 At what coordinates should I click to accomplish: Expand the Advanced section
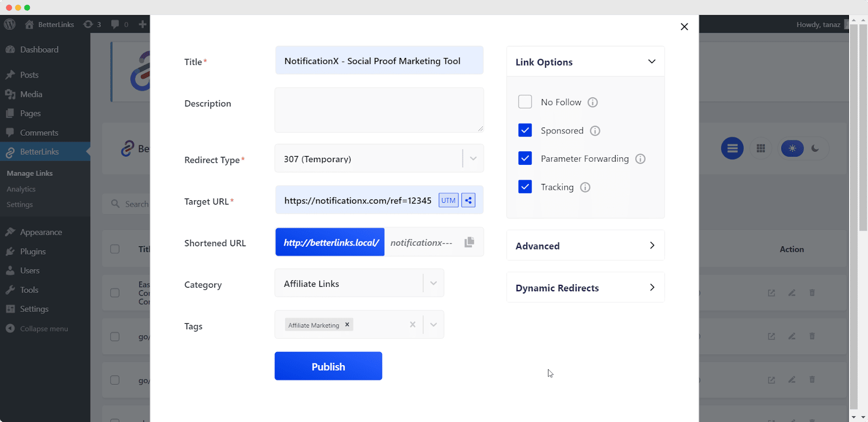coord(585,246)
